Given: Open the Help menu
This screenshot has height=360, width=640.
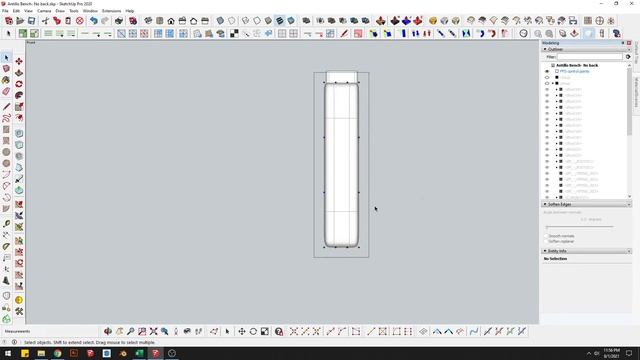Looking at the screenshot, I should [x=130, y=11].
